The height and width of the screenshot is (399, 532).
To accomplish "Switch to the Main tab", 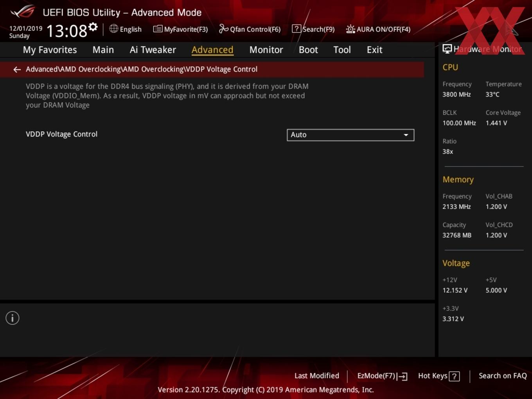I will coord(103,50).
